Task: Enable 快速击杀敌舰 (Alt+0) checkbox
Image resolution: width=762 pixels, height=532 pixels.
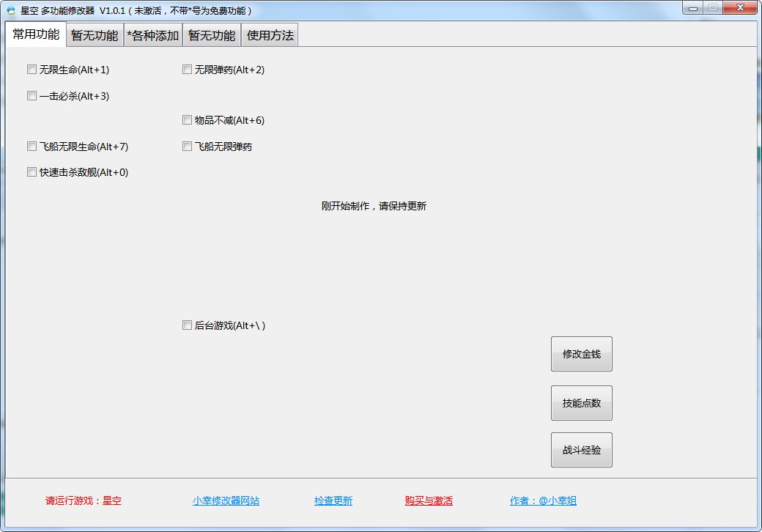Action: [x=32, y=172]
